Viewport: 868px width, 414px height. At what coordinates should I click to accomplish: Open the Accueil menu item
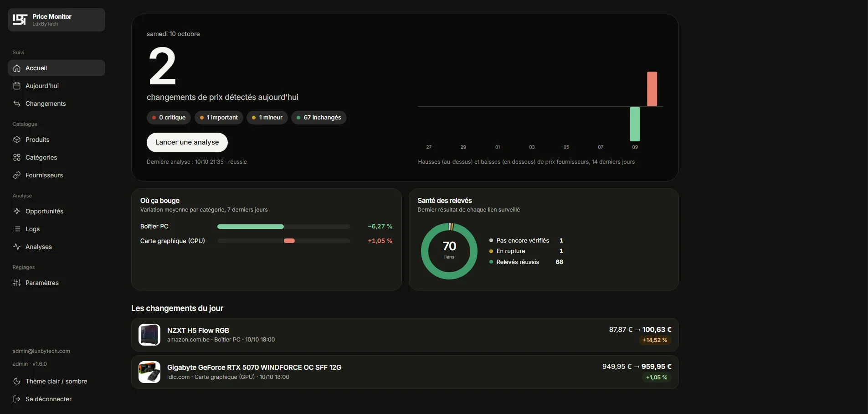(x=56, y=68)
